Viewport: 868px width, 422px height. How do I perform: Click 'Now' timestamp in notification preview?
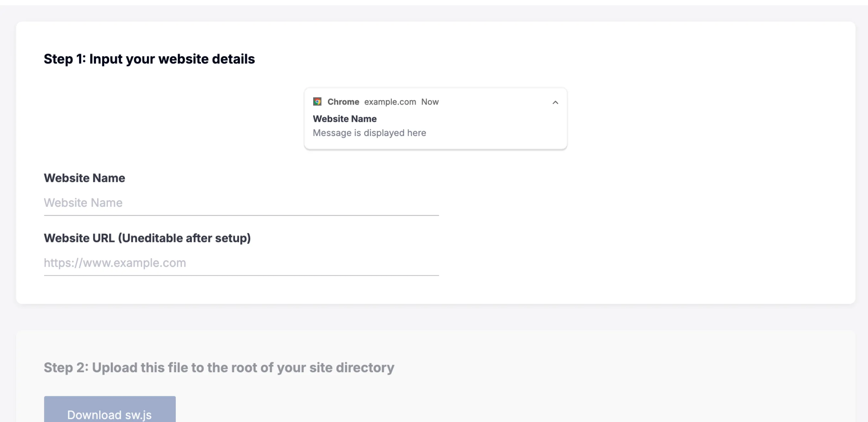pos(430,102)
